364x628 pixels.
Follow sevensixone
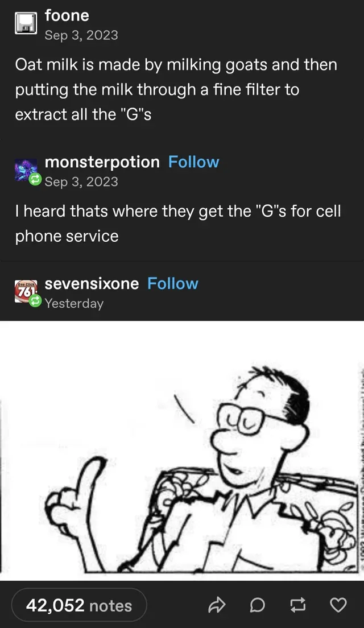tap(172, 283)
